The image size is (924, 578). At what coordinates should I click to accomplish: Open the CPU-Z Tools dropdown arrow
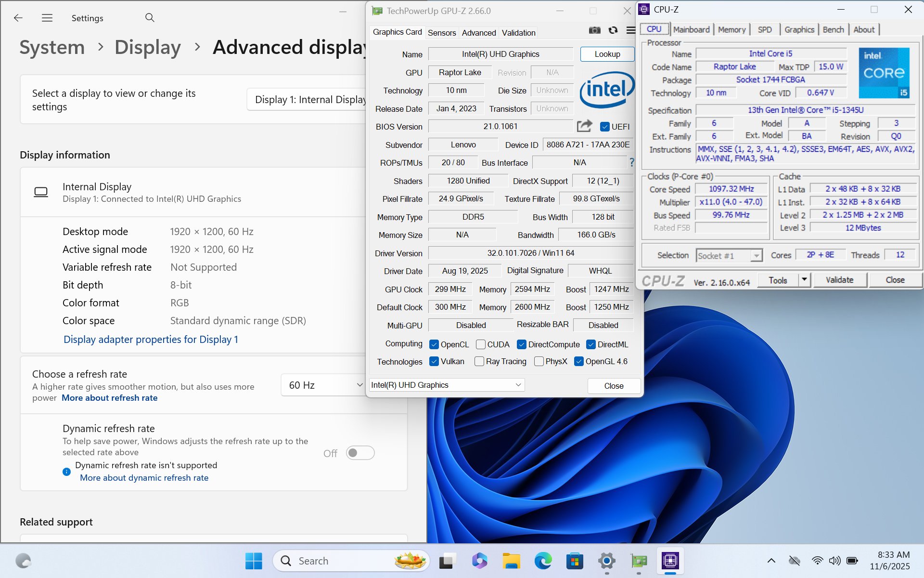(804, 280)
